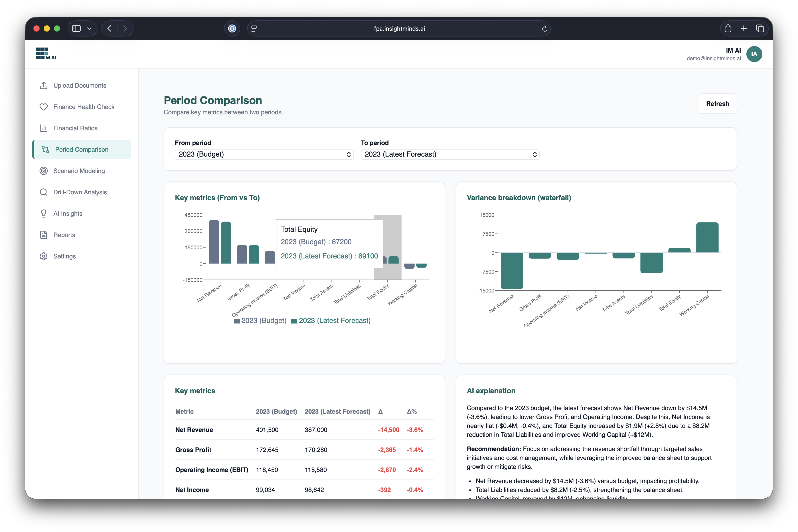Screen dimensions: 798x532
Task: Click the AI Insights lightbulb icon
Action: [43, 214]
